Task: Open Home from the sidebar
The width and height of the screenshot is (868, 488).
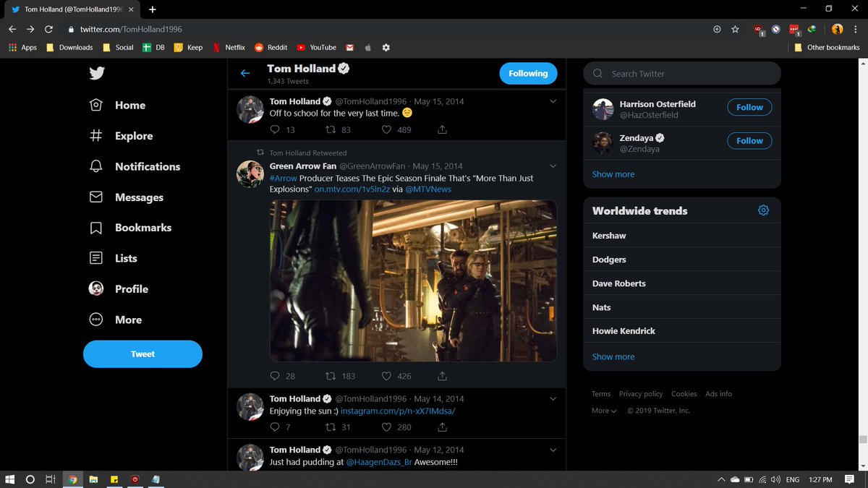Action: point(117,105)
